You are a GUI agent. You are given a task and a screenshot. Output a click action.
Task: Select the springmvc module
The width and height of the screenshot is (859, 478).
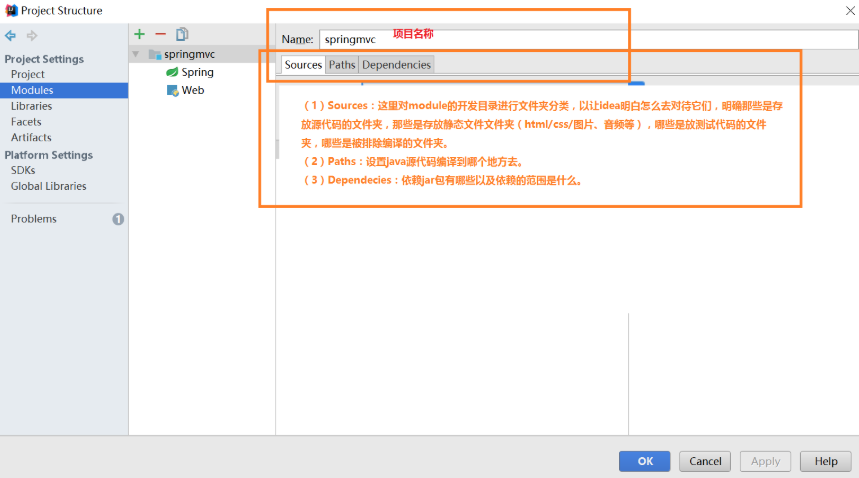click(x=189, y=54)
